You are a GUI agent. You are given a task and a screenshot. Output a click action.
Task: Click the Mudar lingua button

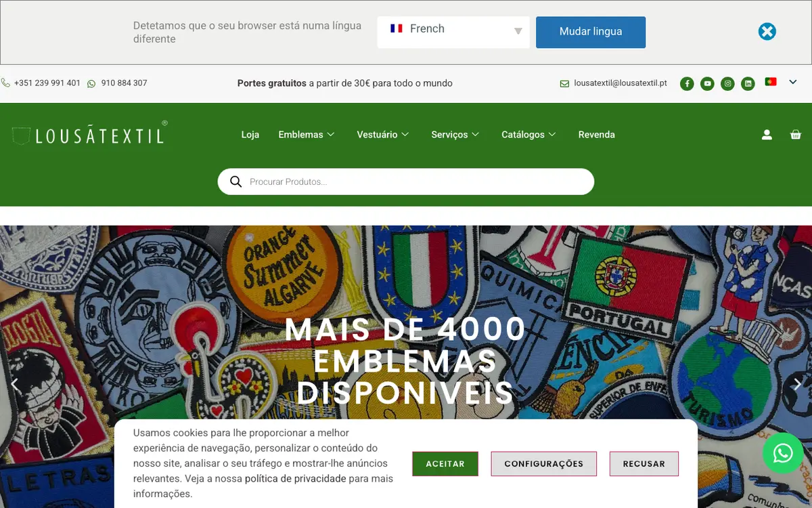pos(591,32)
